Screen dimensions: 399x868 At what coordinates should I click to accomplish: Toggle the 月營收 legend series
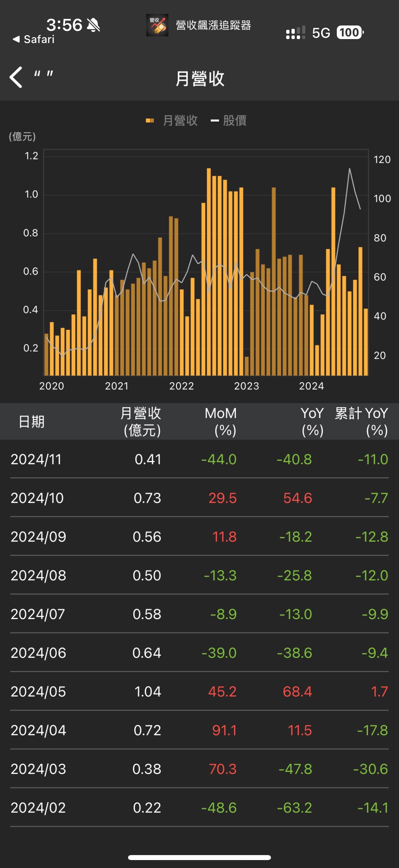click(180, 121)
